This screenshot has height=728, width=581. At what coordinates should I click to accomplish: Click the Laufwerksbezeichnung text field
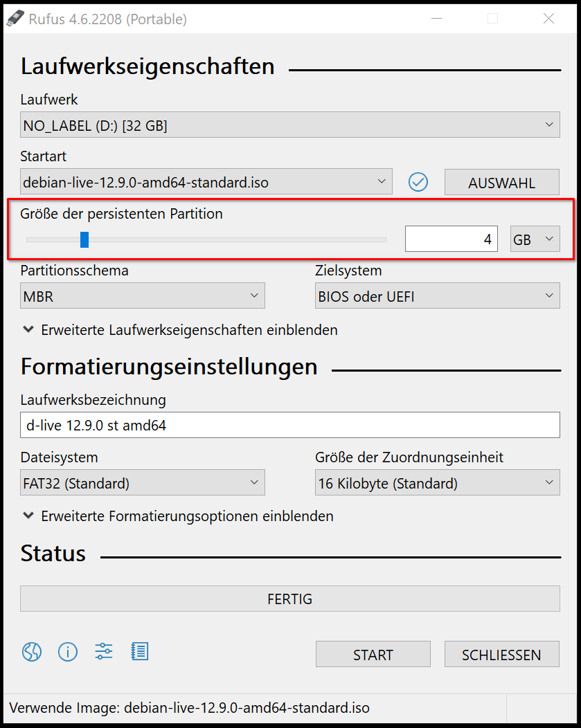tap(289, 426)
